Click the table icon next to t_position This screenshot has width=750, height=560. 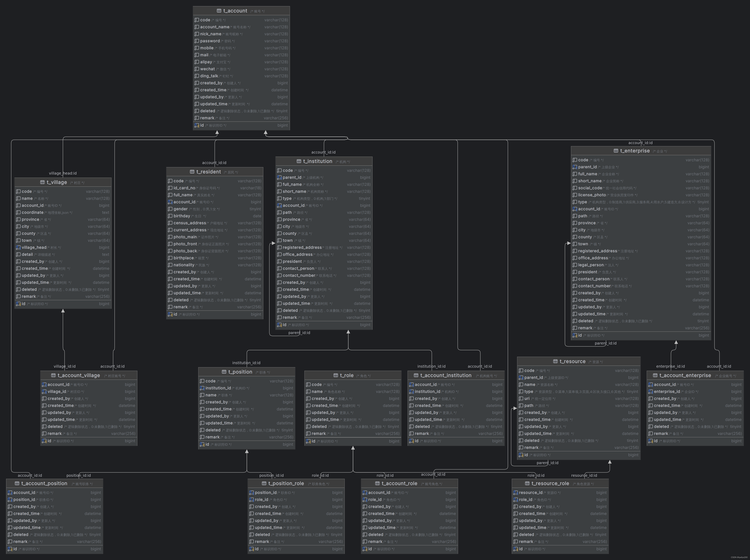pyautogui.click(x=224, y=372)
